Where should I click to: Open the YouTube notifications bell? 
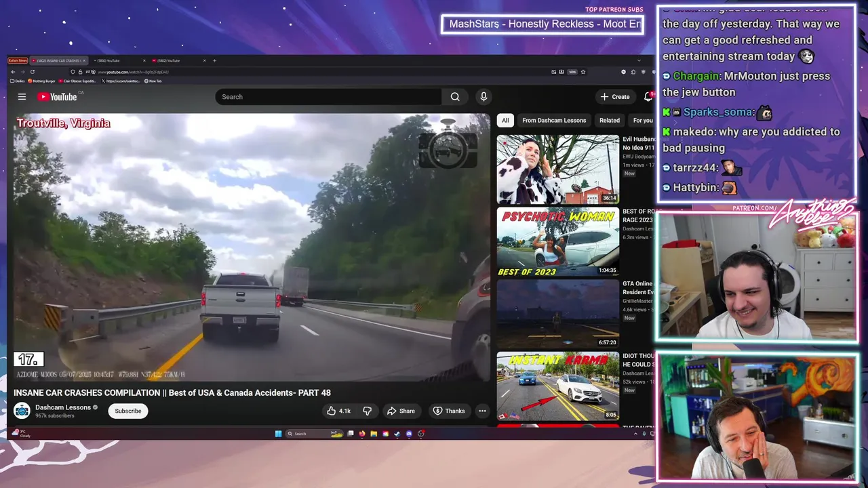[648, 97]
